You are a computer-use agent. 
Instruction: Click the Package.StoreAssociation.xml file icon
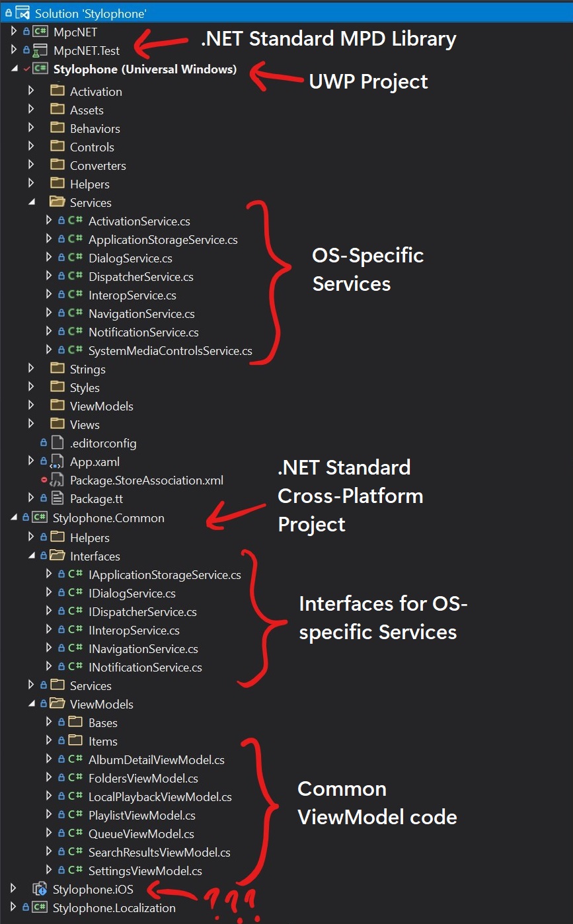click(x=57, y=480)
